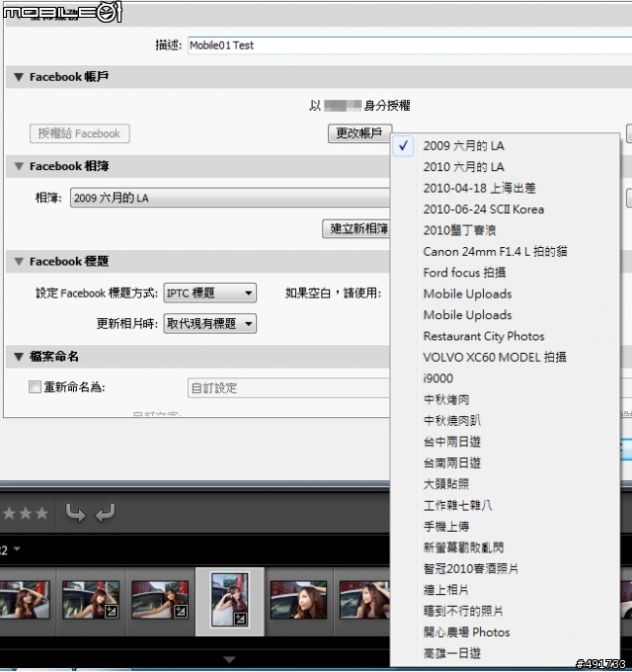Click the rotate right arrow icon
This screenshot has width=632, height=672.
(75, 513)
